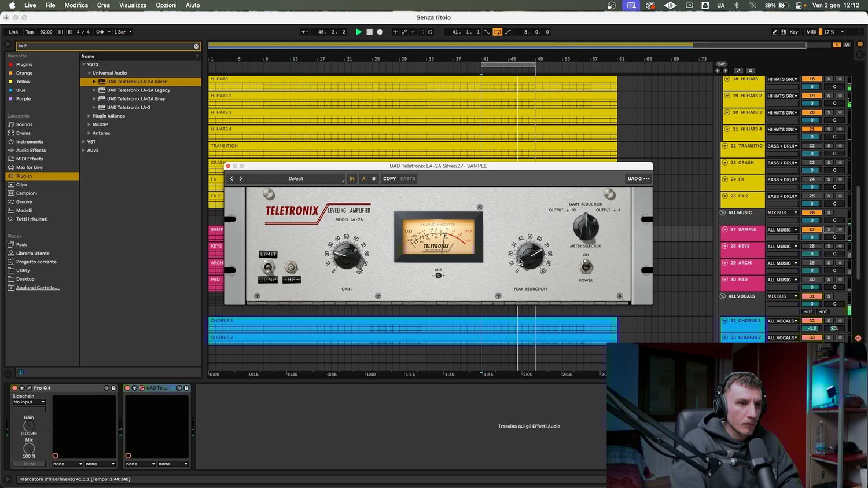
Task: Toggle the Arrangement Loop switch
Action: tap(497, 32)
